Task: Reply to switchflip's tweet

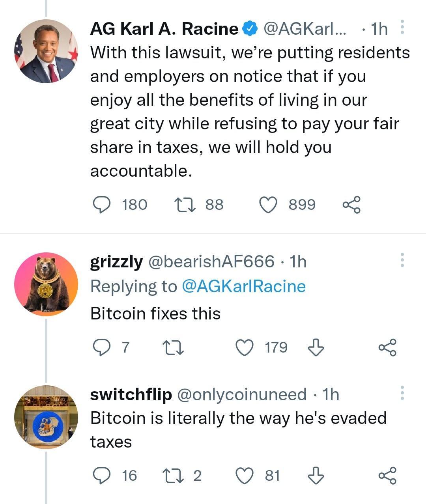Action: [x=103, y=475]
